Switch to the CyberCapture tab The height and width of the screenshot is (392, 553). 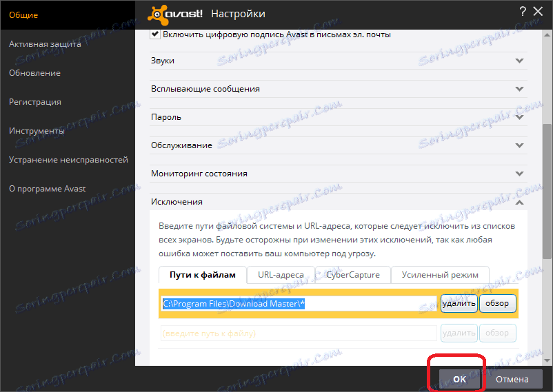353,275
